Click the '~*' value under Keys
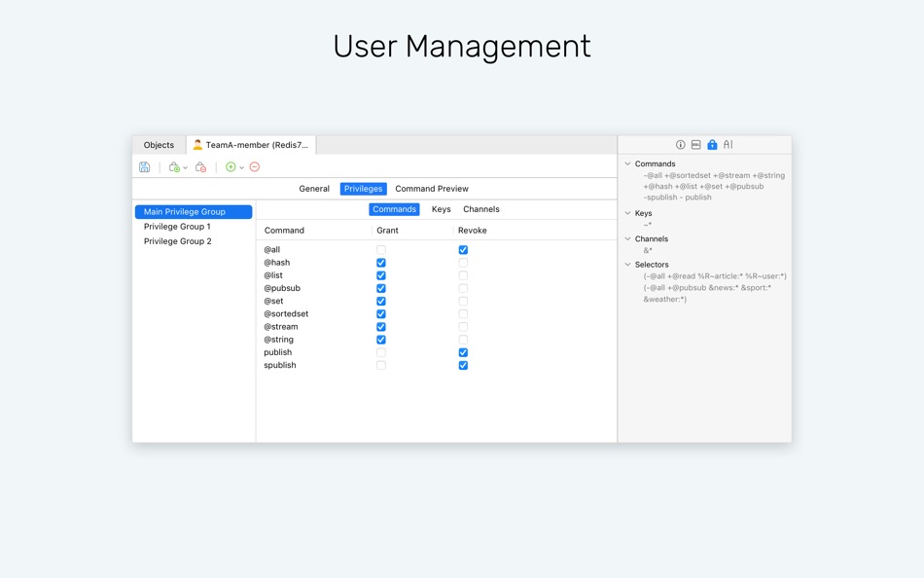This screenshot has width=924, height=578. pyautogui.click(x=647, y=225)
